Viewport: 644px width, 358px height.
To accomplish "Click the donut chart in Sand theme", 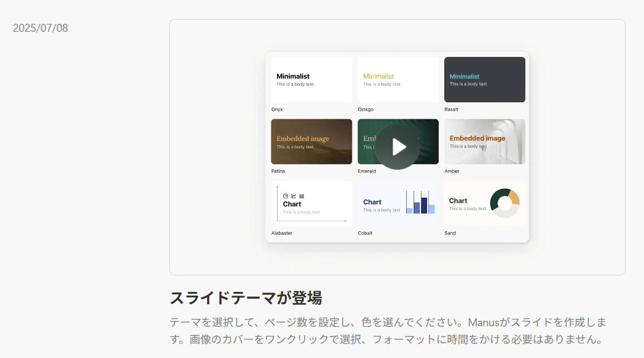I will pyautogui.click(x=505, y=203).
